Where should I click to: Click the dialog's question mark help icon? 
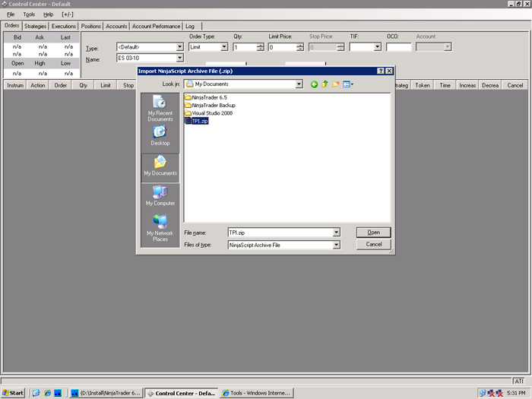(380, 71)
